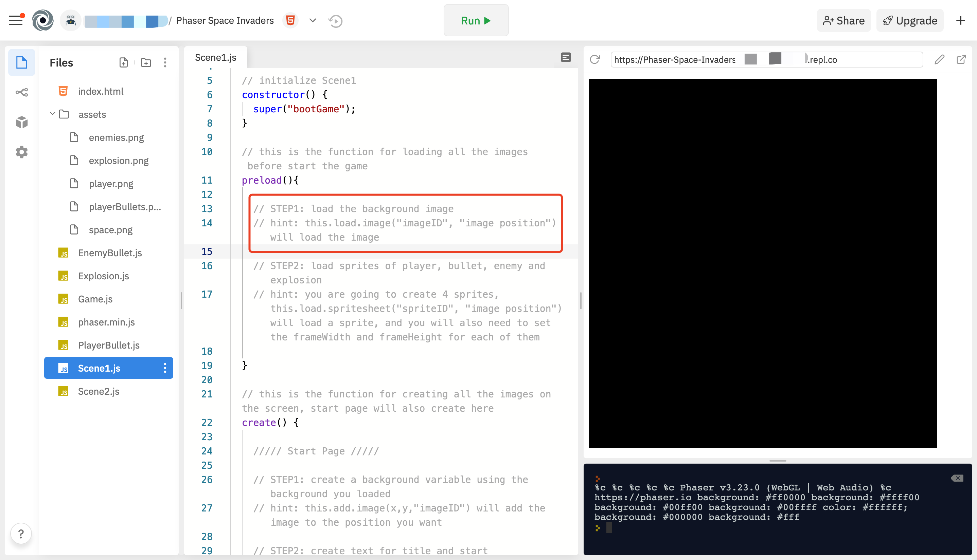Click the history clock icon near title

point(335,21)
